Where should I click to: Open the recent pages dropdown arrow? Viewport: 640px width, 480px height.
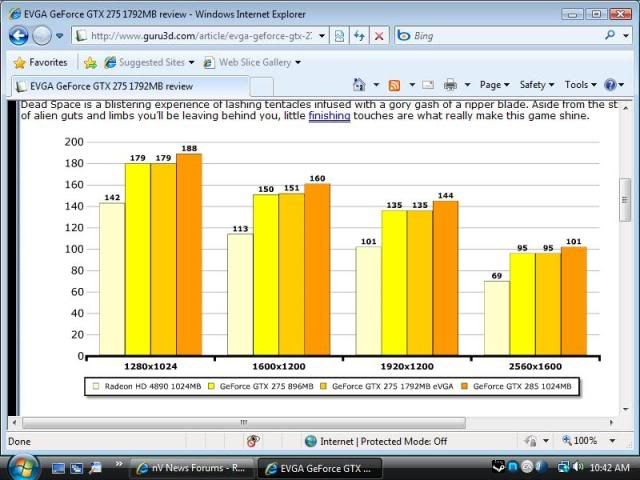(60, 36)
